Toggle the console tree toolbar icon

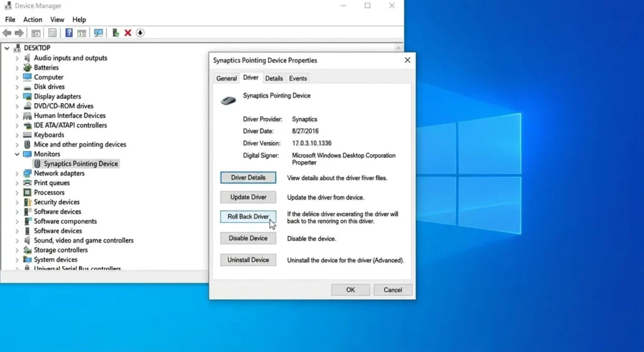[36, 33]
